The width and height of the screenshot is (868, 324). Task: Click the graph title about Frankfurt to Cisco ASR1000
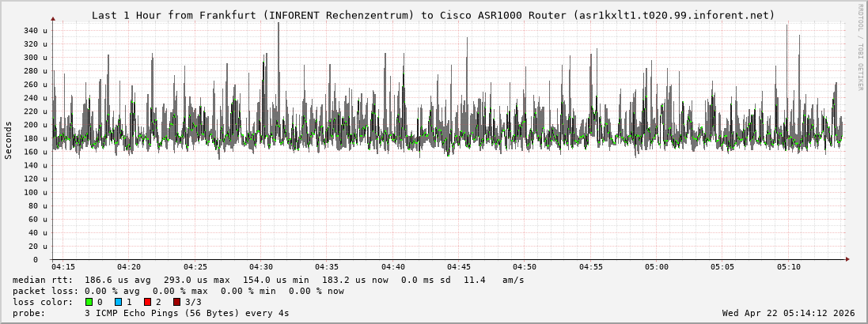click(x=434, y=15)
